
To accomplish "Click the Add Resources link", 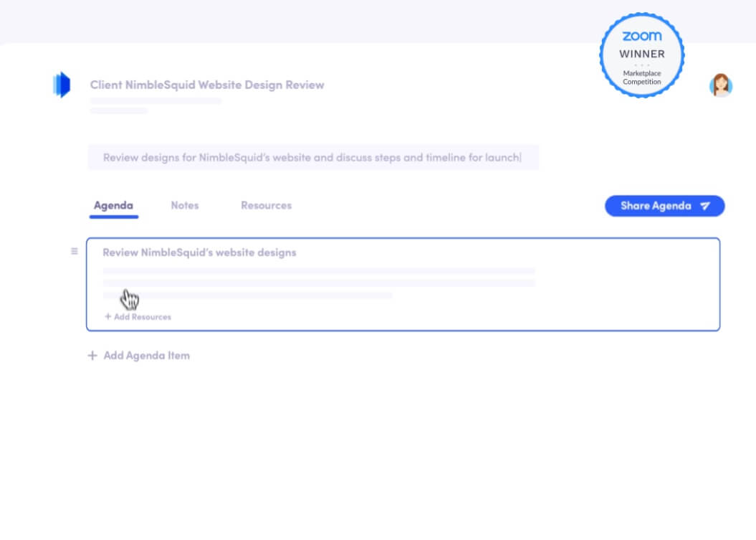I will [142, 316].
